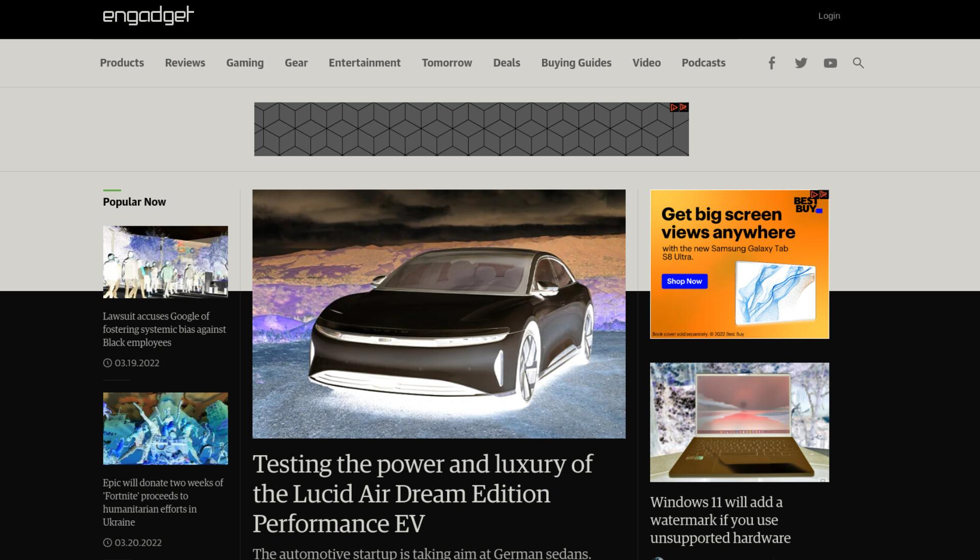Click the 03.20.2022 date text
The height and width of the screenshot is (560, 980).
click(138, 543)
